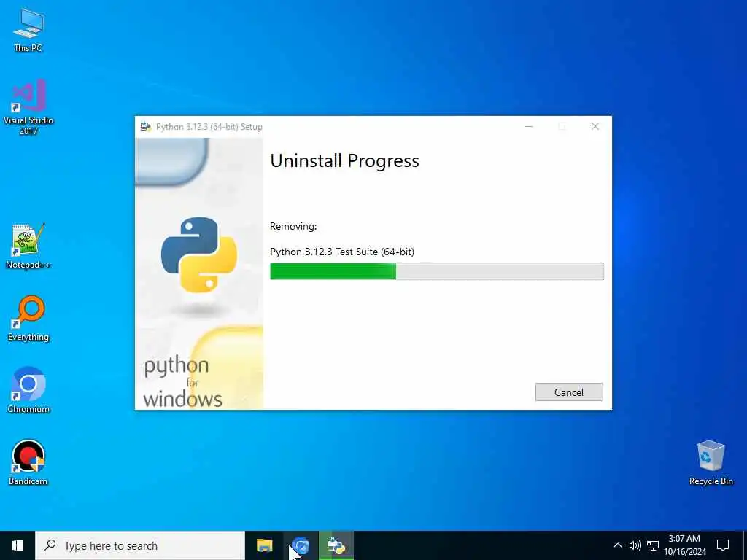Click the Python Setup title bar icon
The width and height of the screenshot is (747, 560).
tap(146, 127)
